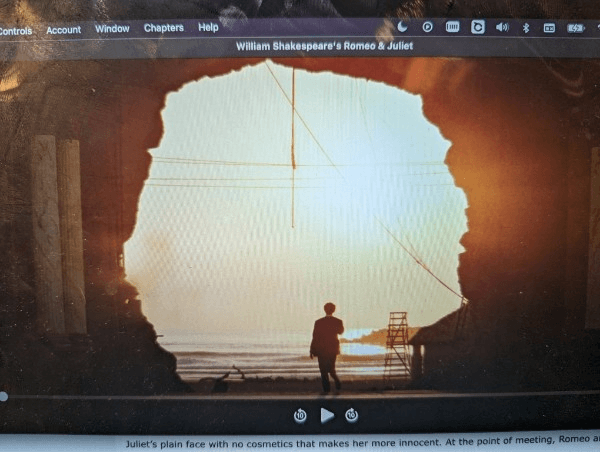Click the document text starting Juliet's plain face
This screenshot has height=452, width=600.
[x=363, y=442]
